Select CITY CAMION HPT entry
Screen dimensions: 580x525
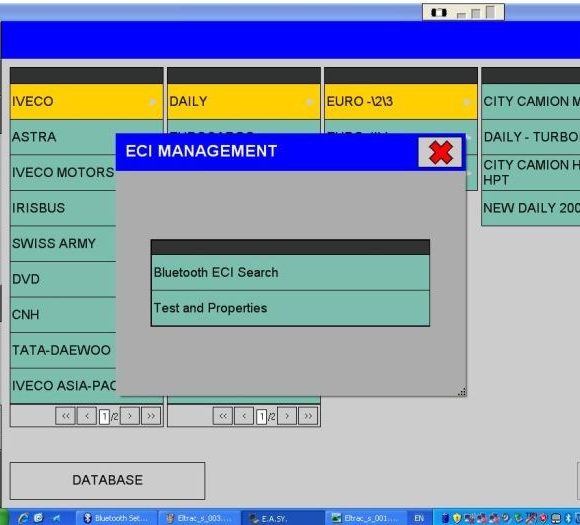531,173
